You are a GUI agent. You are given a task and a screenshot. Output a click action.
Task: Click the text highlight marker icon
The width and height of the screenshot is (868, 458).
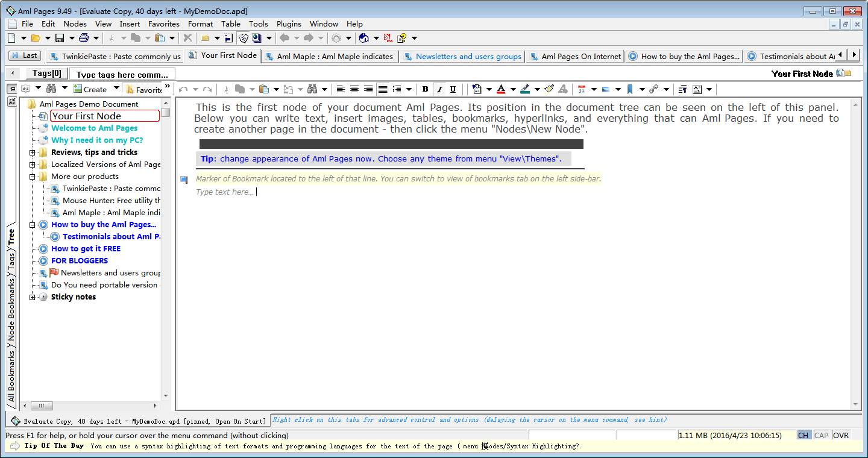point(525,89)
